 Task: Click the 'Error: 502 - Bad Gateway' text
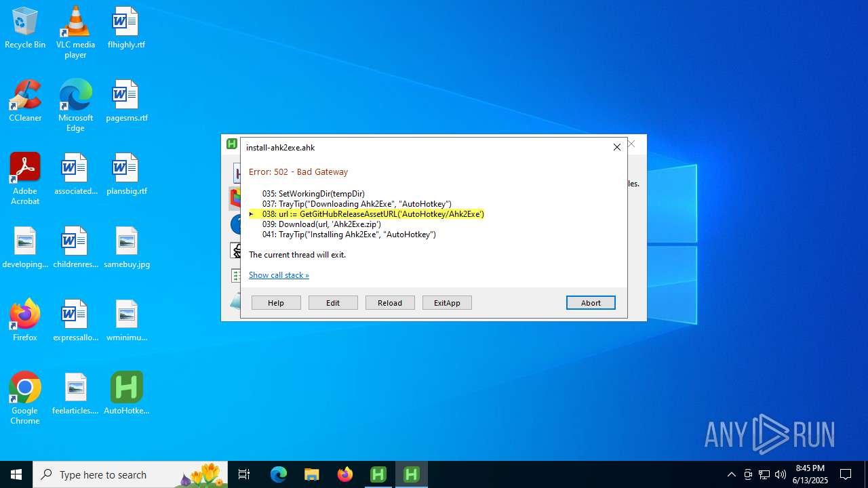pos(298,172)
